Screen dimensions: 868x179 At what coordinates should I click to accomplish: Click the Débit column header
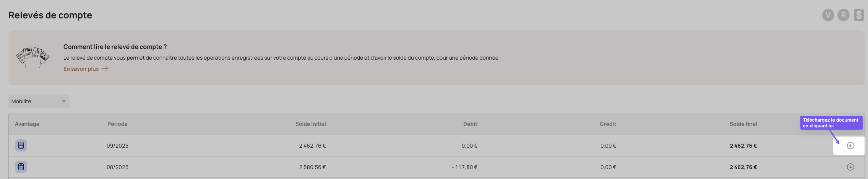pos(470,124)
